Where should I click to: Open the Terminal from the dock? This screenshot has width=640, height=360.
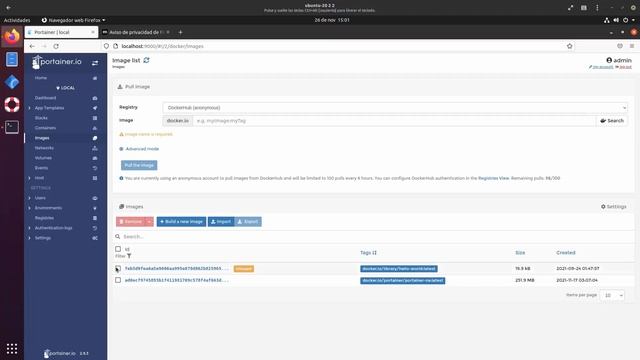12,127
